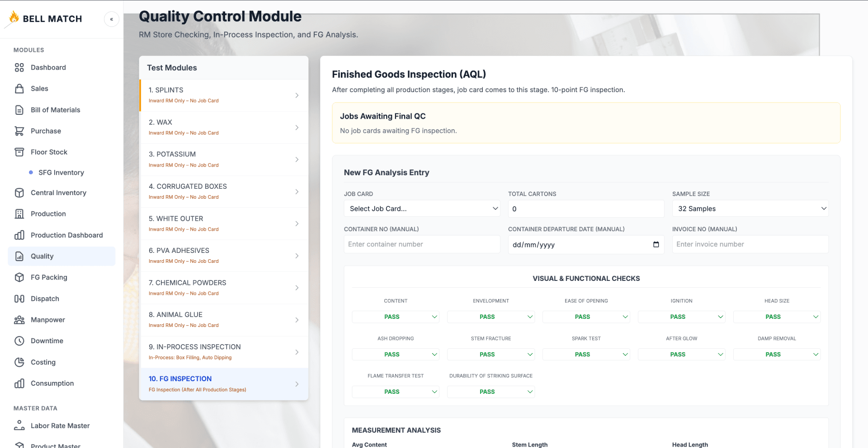The height and width of the screenshot is (448, 868).
Task: Click the FG Packing package icon
Action: click(19, 277)
